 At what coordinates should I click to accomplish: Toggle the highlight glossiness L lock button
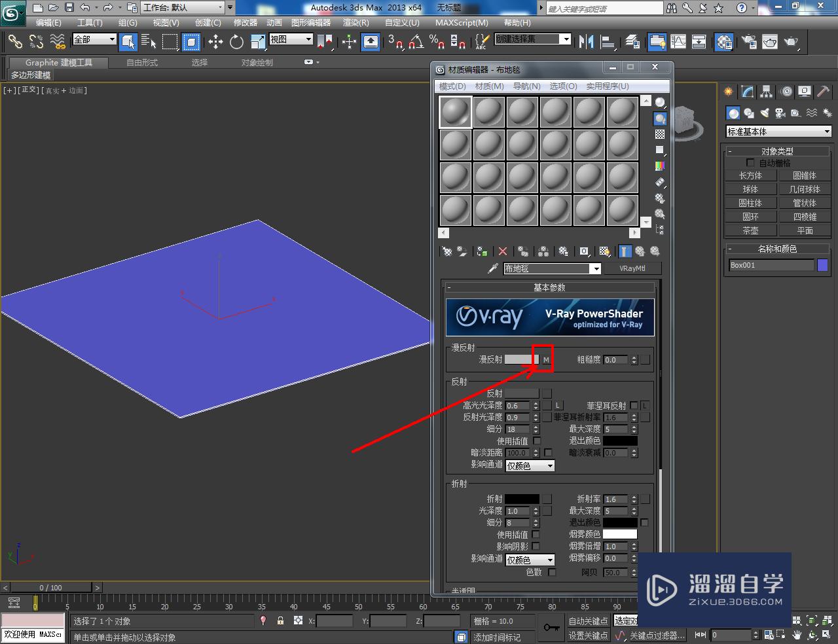click(x=558, y=406)
